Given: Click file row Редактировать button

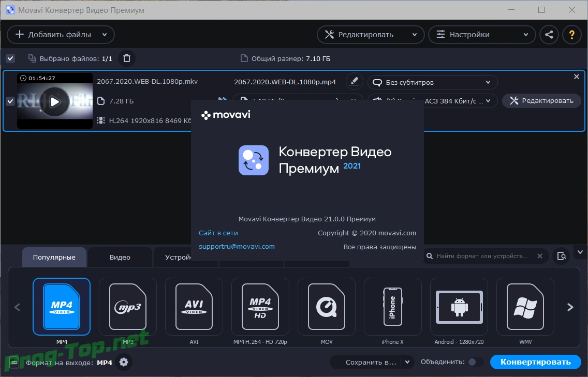Looking at the screenshot, I should (x=541, y=101).
